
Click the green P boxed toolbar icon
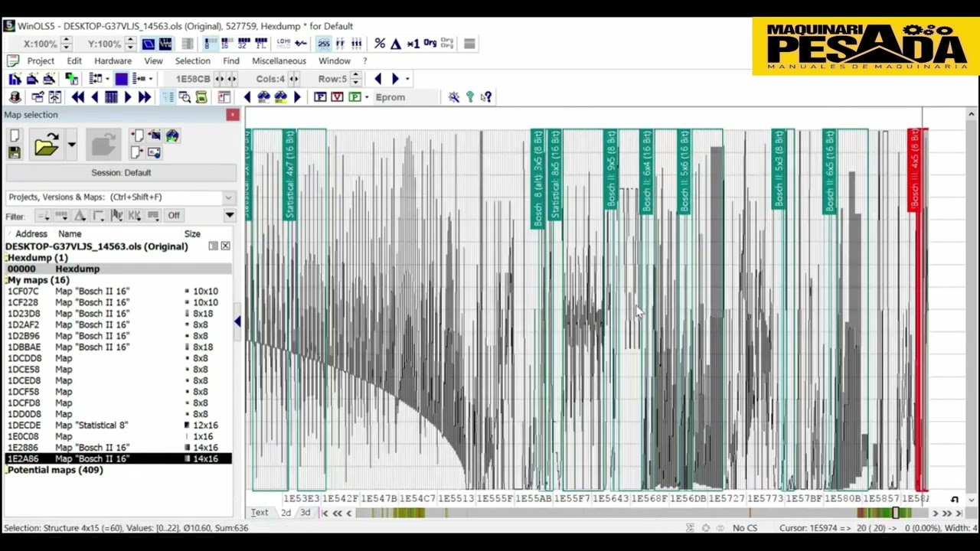(354, 97)
